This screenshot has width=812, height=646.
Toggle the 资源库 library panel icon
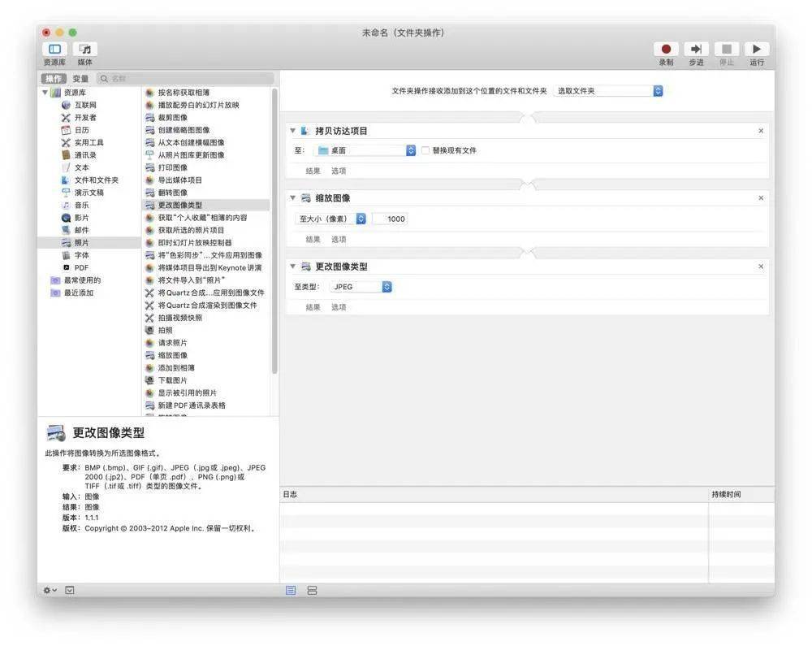pyautogui.click(x=54, y=50)
